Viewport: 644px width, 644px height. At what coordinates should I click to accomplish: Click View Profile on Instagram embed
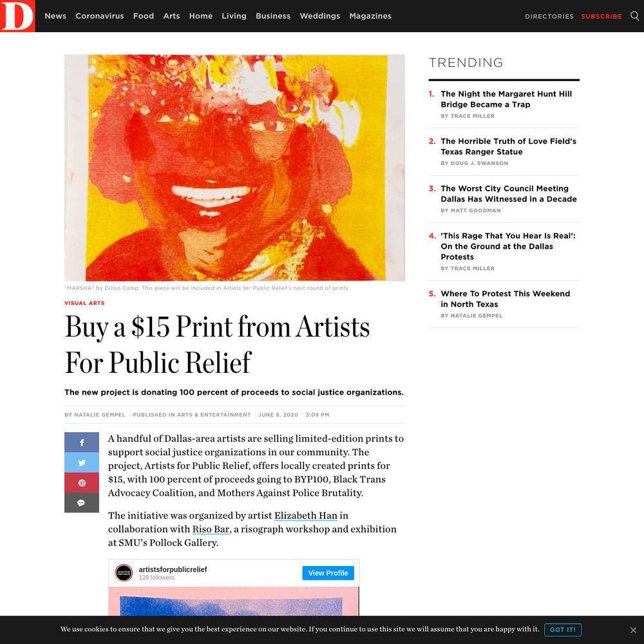(328, 573)
